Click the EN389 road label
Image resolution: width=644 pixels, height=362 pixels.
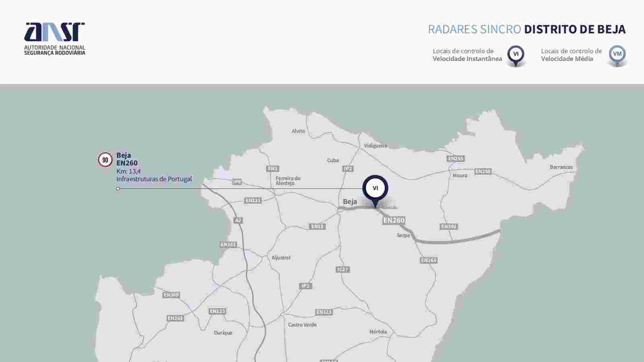pyautogui.click(x=171, y=295)
